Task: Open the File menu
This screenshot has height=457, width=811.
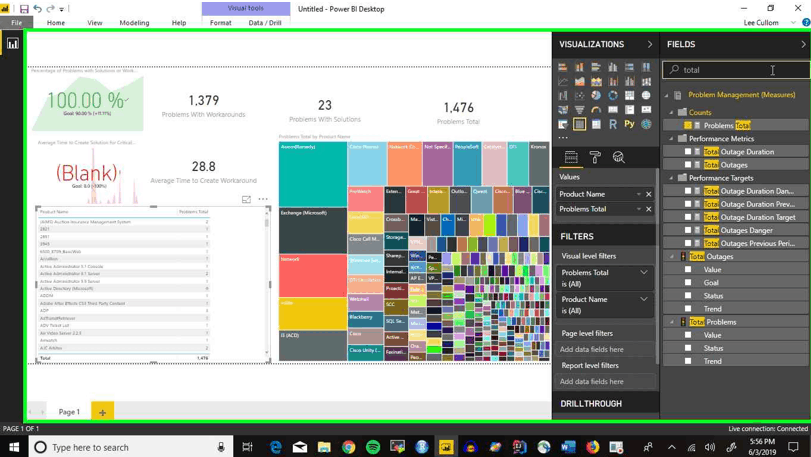Action: [x=17, y=23]
